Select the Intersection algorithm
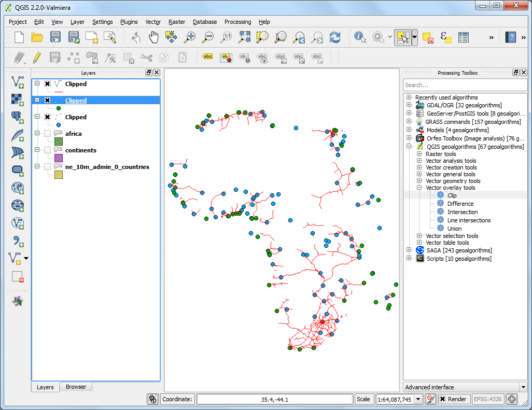Viewport: 532px width, 410px height. 462,212
